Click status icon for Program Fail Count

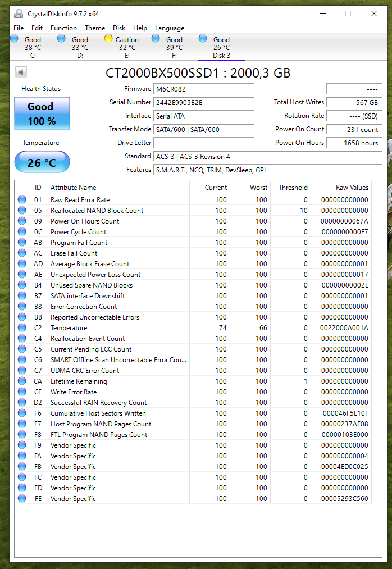pyautogui.click(x=22, y=243)
